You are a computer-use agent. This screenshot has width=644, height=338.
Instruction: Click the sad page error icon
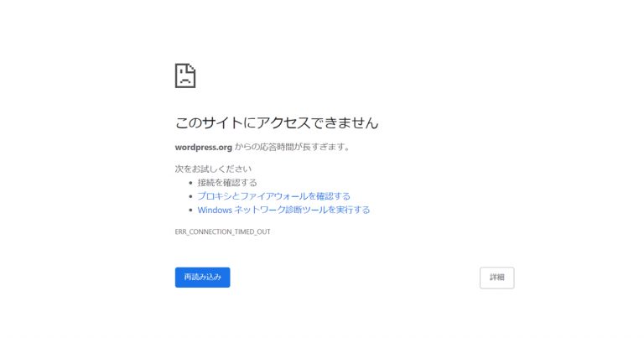[x=185, y=75]
